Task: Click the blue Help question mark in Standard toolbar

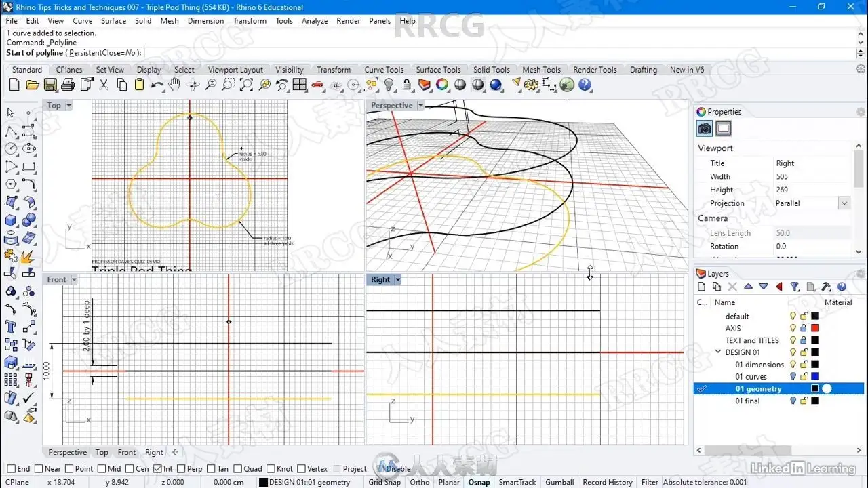Action: (x=585, y=85)
